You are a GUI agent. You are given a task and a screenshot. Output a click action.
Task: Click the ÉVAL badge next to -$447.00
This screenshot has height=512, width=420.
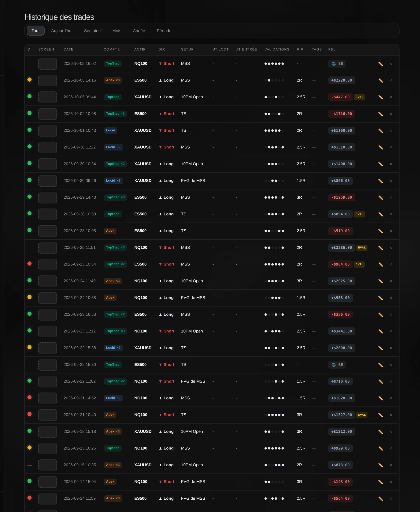tap(359, 97)
